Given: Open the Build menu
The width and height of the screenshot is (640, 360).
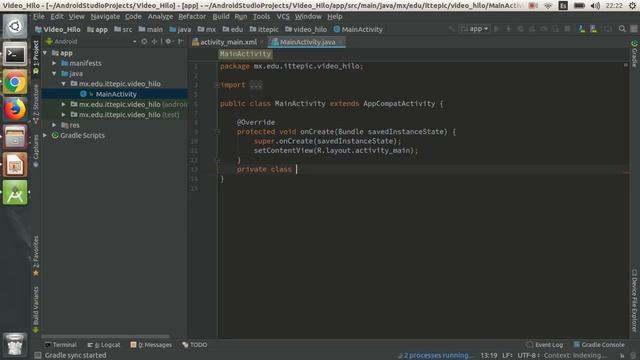Looking at the screenshot, I should click(x=221, y=17).
